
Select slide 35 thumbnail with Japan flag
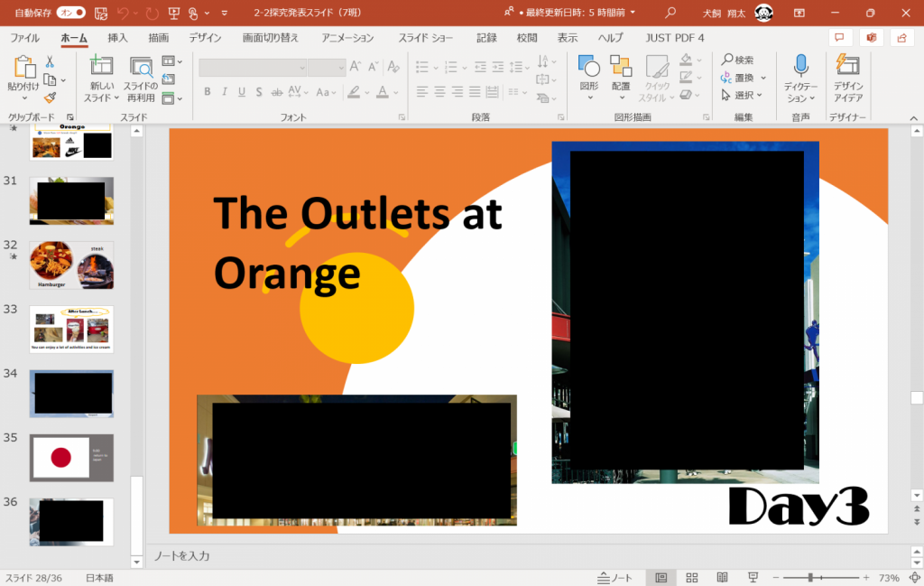[x=71, y=457]
